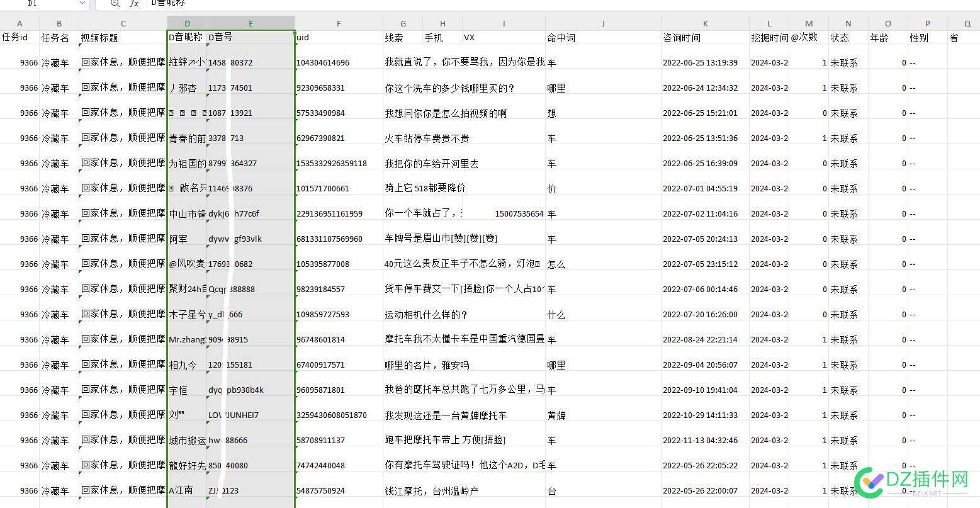Select column C header
The image size is (980, 508).
[x=123, y=24]
